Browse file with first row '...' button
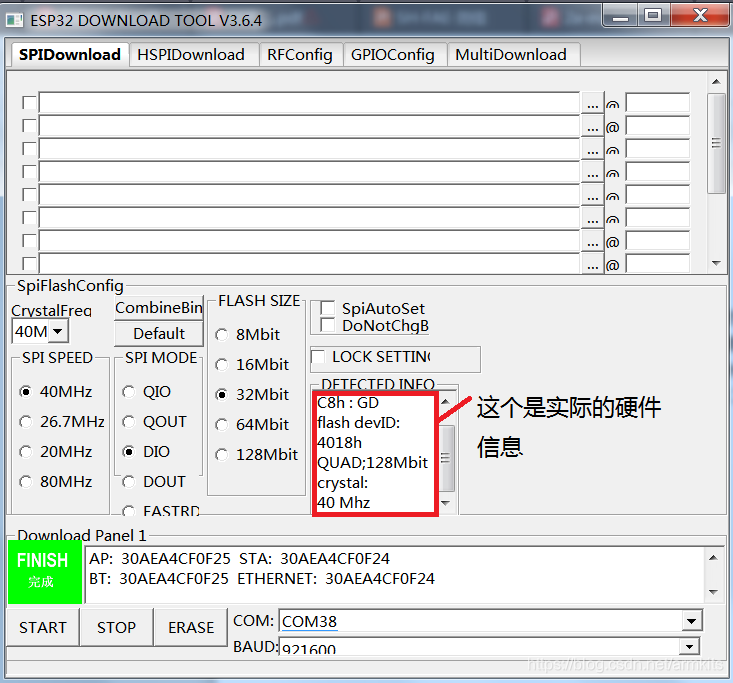Screen dimensions: 733x683 coord(592,103)
